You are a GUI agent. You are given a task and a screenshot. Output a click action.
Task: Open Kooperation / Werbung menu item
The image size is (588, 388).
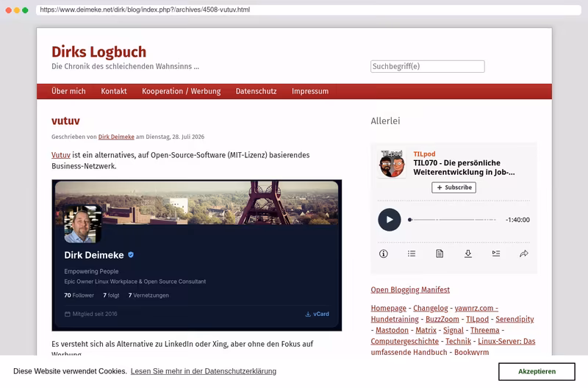coord(181,91)
